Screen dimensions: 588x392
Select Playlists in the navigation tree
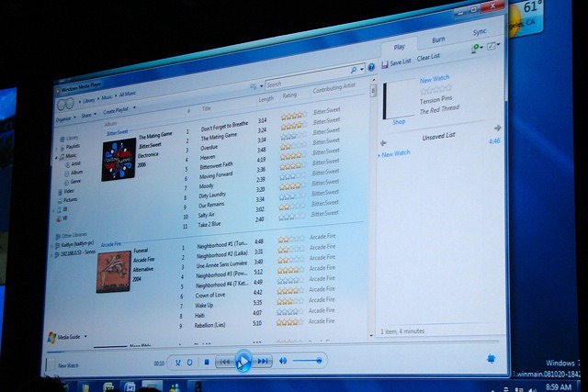[x=73, y=147]
